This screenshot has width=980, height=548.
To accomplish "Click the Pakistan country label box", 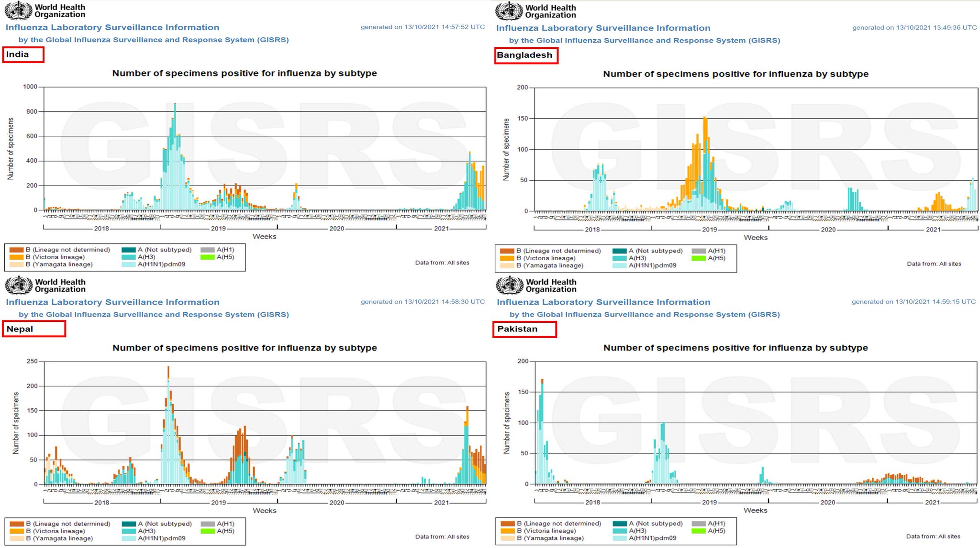I will (x=524, y=329).
